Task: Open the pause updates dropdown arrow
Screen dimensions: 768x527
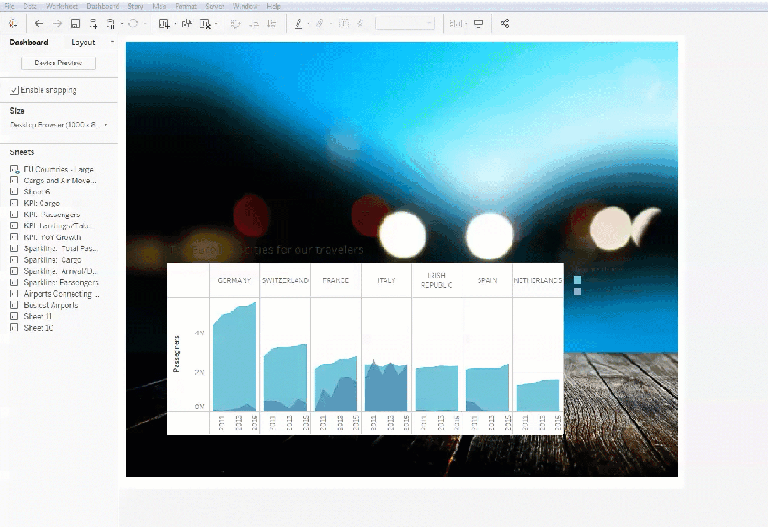Action: [121, 24]
